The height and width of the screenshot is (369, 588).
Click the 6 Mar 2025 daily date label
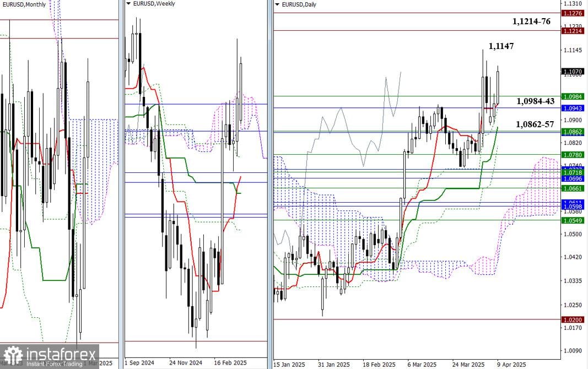pos(422,365)
